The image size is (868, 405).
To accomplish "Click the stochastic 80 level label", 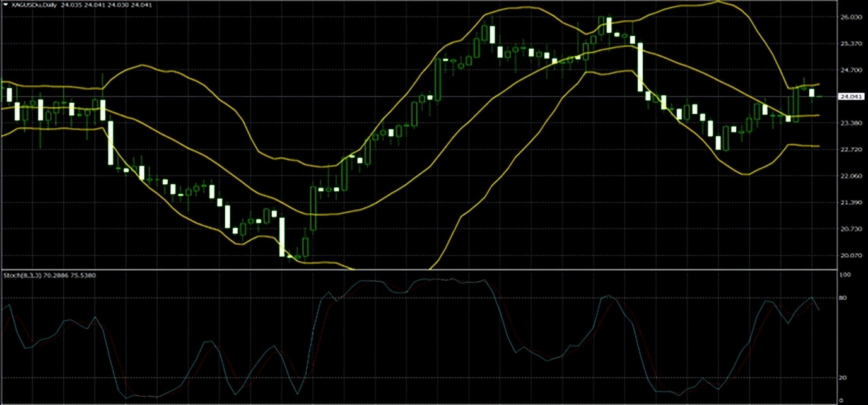I will coord(844,298).
